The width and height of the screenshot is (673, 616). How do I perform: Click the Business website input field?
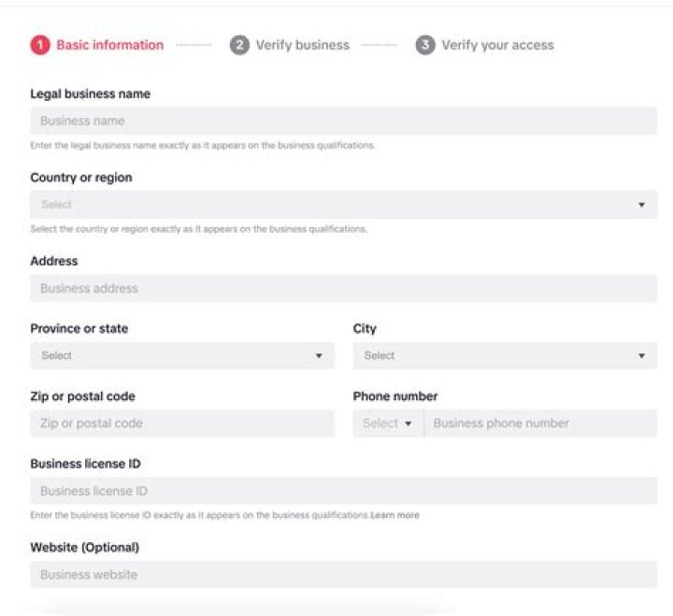pos(343,575)
